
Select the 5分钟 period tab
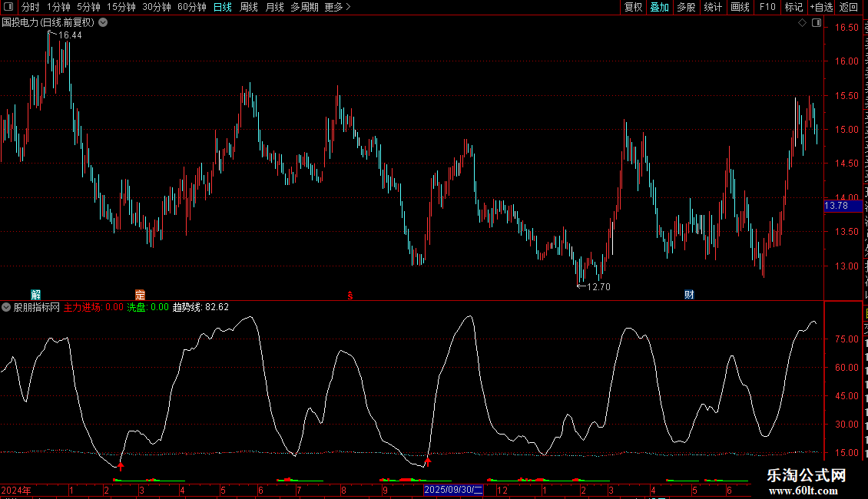click(88, 7)
